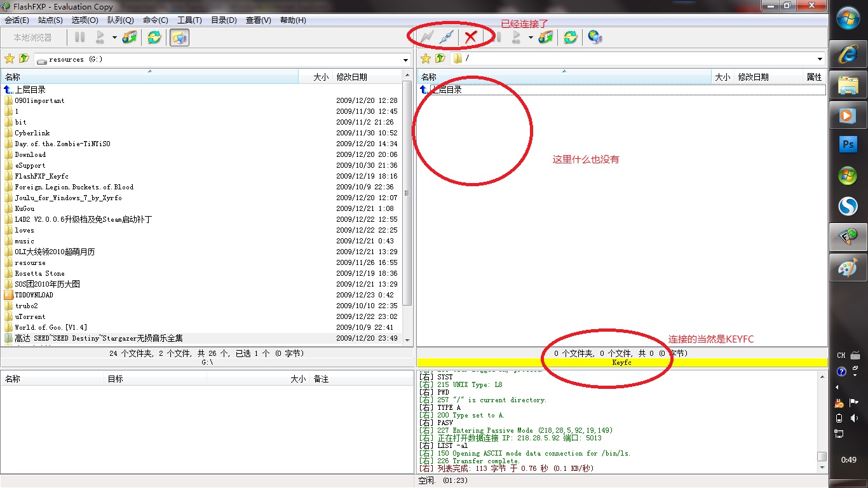
Task: Open the 会话(E) menu
Action: pyautogui.click(x=17, y=20)
